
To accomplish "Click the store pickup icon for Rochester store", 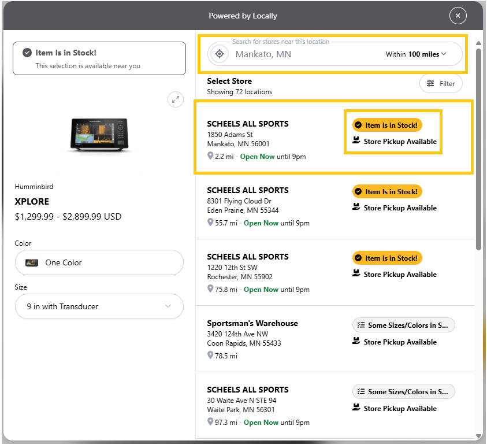I will pyautogui.click(x=356, y=274).
